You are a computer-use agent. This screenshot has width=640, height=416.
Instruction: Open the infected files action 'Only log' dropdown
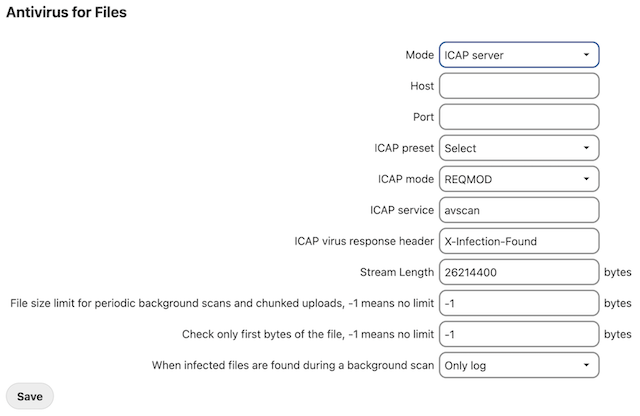[x=518, y=365]
